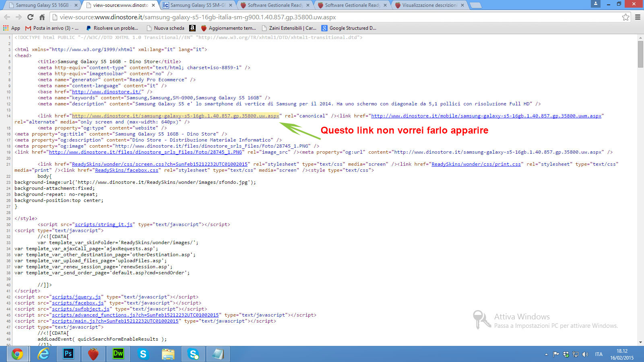
Task: Open the 'ReadySkins/wonder/css/print.css' link
Action: pyautogui.click(x=476, y=164)
